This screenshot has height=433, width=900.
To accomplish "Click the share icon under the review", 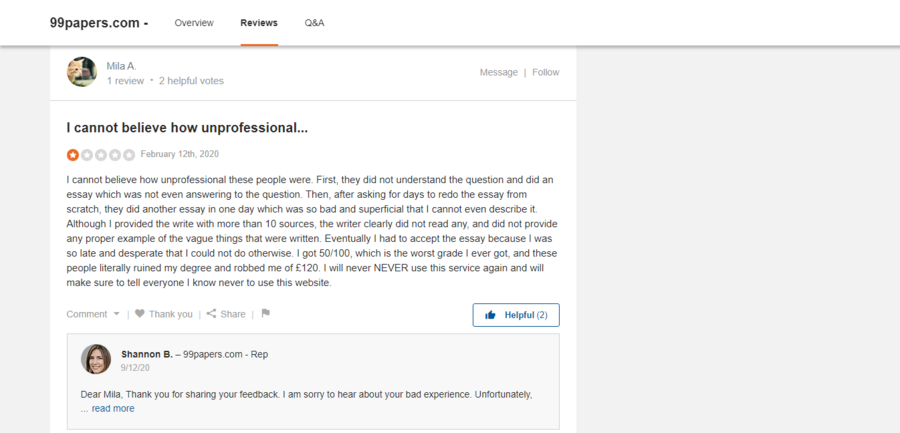I will pyautogui.click(x=211, y=314).
